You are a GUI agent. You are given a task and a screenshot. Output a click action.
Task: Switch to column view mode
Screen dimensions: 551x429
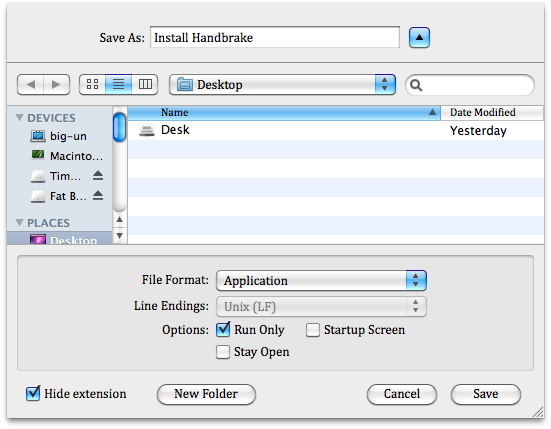(x=145, y=84)
